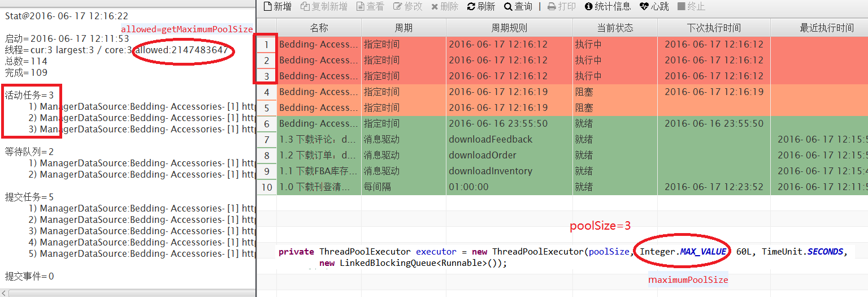Open the 查看 view icon
The width and height of the screenshot is (868, 297).
(x=361, y=7)
